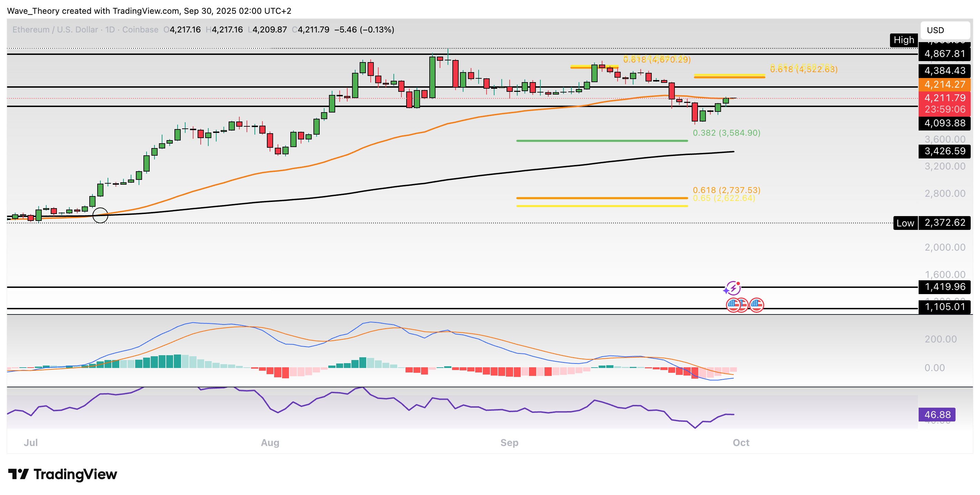
Task: Click the purple lightning event icon on the chart
Action: 733,289
